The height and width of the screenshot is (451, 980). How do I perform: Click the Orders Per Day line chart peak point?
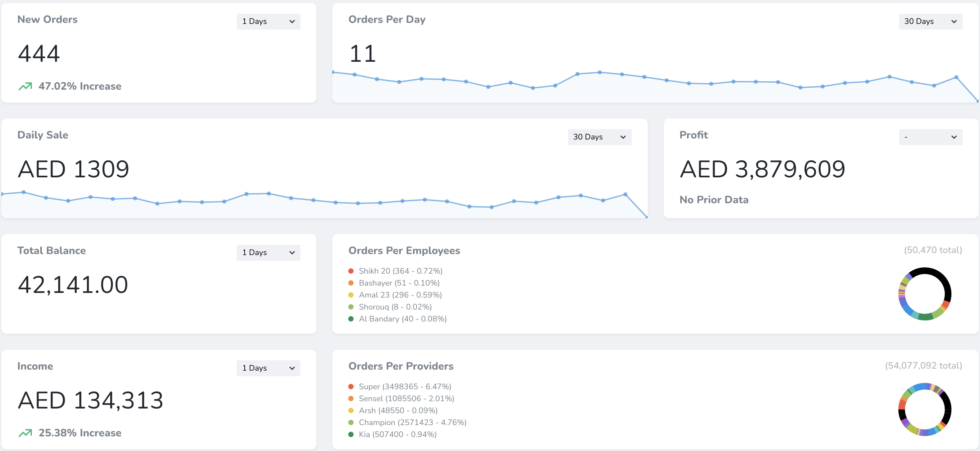(x=600, y=72)
